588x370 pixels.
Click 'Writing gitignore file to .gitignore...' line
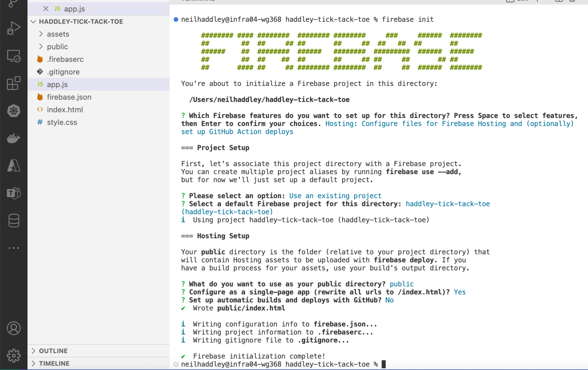(x=265, y=340)
